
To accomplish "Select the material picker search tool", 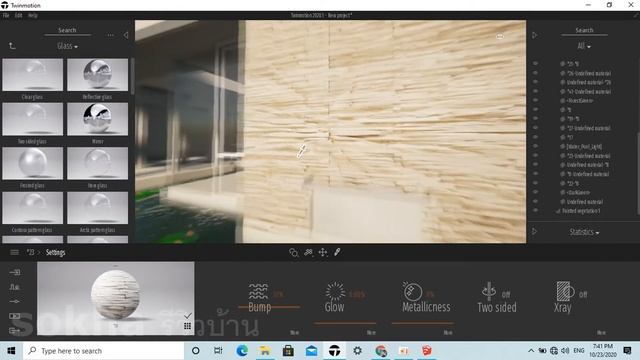I will (x=293, y=253).
